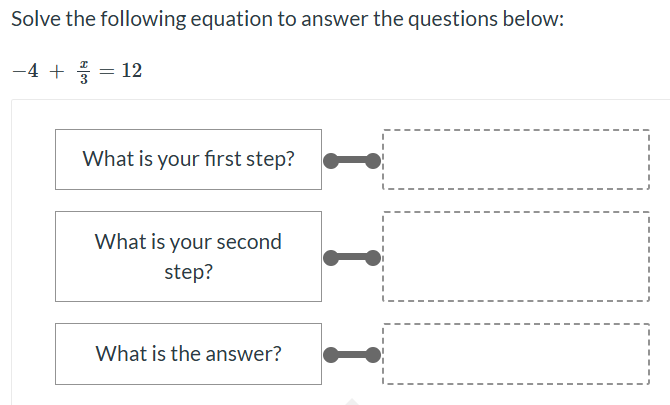Image resolution: width=670 pixels, height=405 pixels.
Task: Click the first step's empty dashed answer box
Action: tap(516, 159)
